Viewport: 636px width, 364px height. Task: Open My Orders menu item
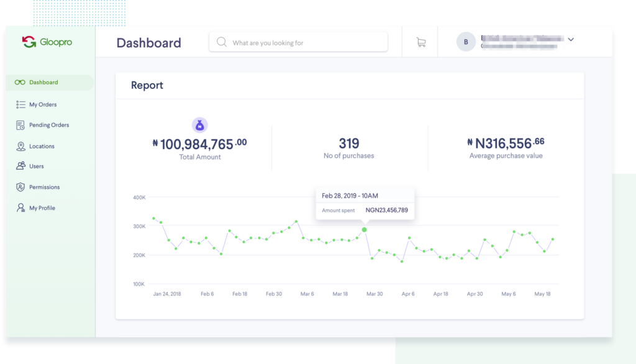click(43, 104)
